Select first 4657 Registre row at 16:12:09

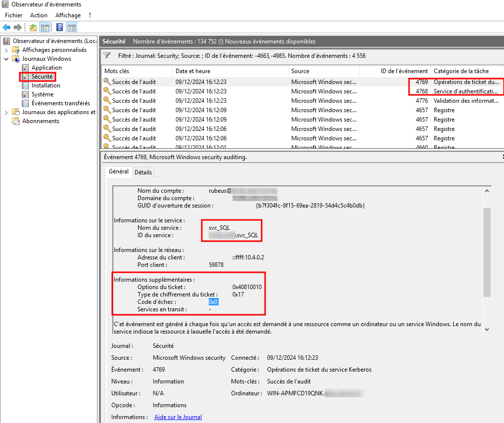click(302, 110)
